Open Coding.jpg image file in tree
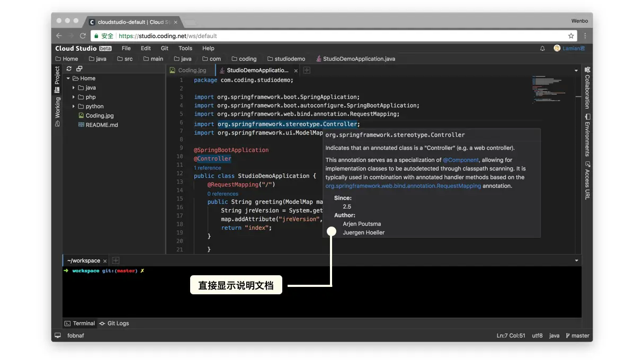The width and height of the screenshot is (644, 361). (96, 115)
